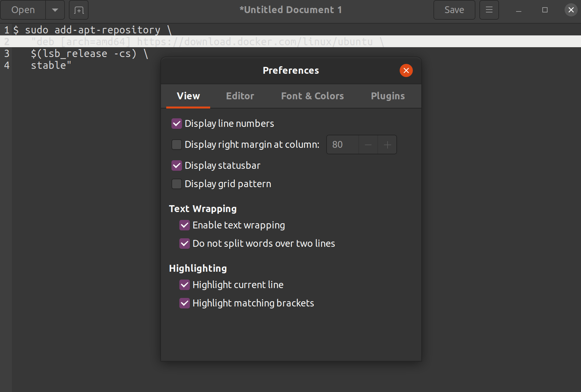581x392 pixels.
Task: Select the Plugins tab
Action: tap(388, 96)
